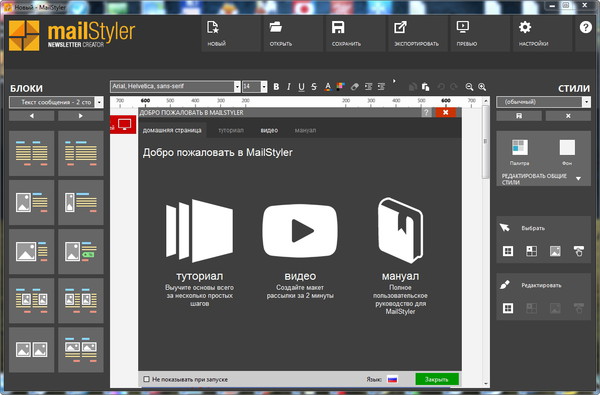Click the canvas vertical scrollbar
Screen dimensions: 600x395
[x=486, y=142]
